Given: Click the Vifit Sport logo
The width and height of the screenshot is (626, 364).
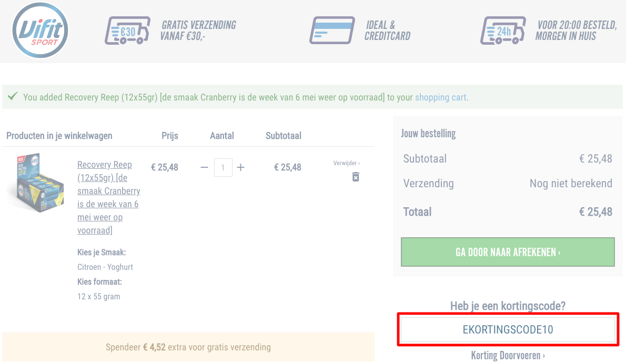Looking at the screenshot, I should point(40,31).
